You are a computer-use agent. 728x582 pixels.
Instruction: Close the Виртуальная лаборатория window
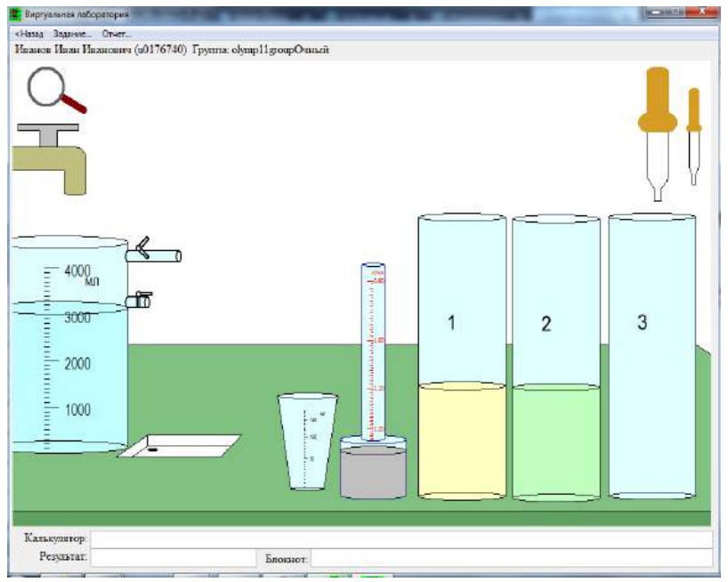click(702, 12)
